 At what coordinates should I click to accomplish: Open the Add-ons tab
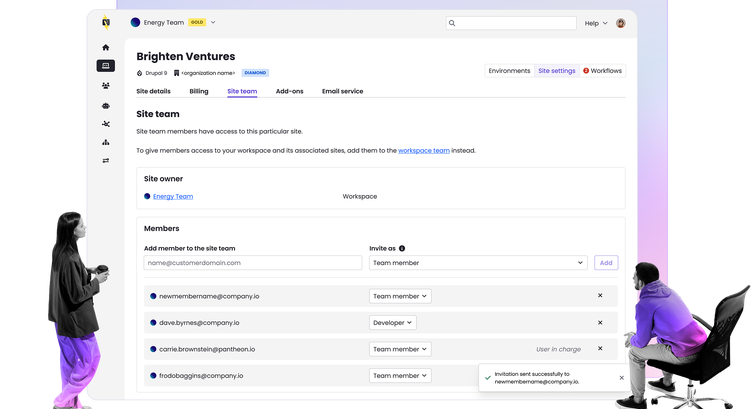[289, 91]
